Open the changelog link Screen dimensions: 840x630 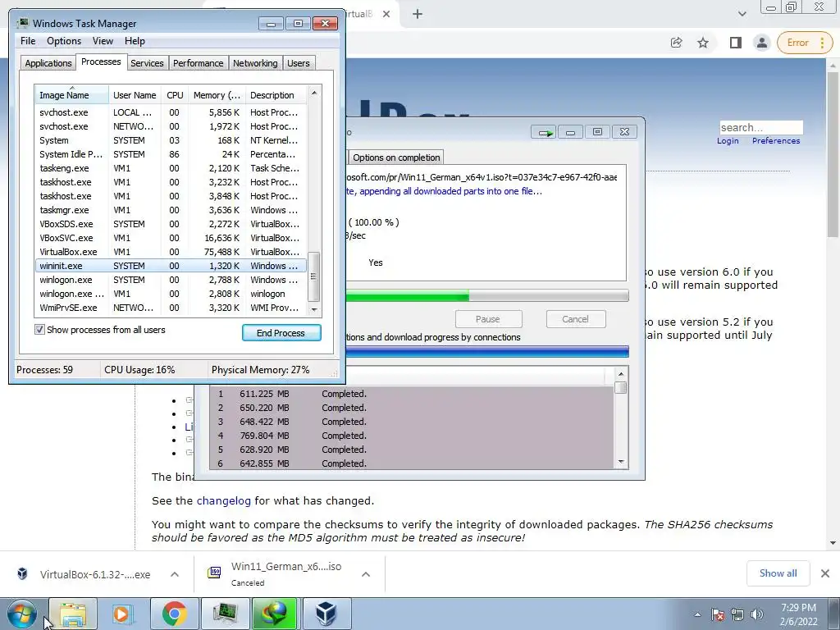[x=223, y=501]
